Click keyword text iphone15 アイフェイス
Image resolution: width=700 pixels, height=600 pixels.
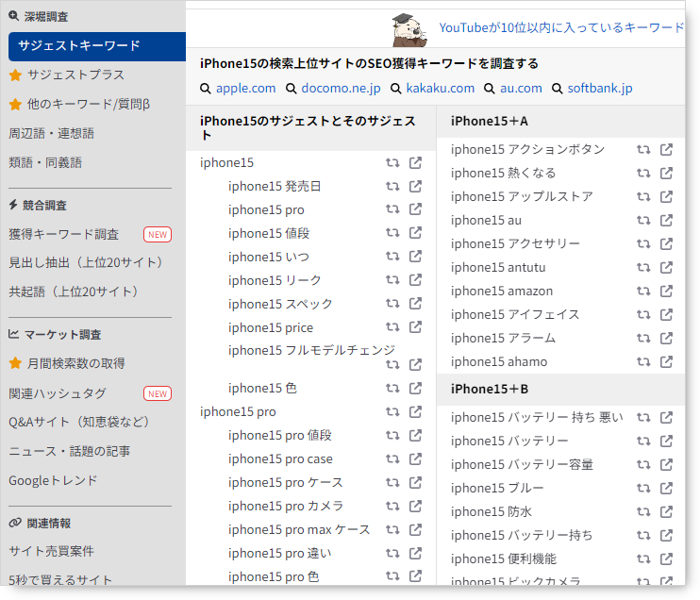pyautogui.click(x=515, y=315)
